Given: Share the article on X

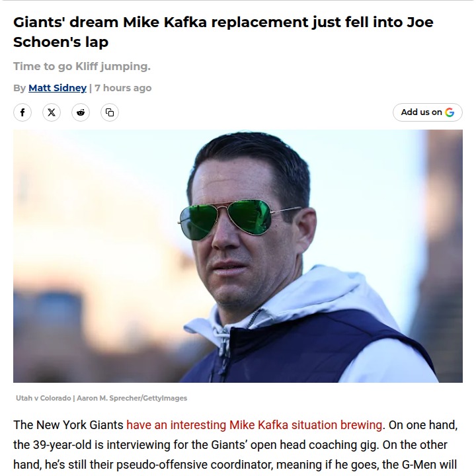Looking at the screenshot, I should coord(52,112).
